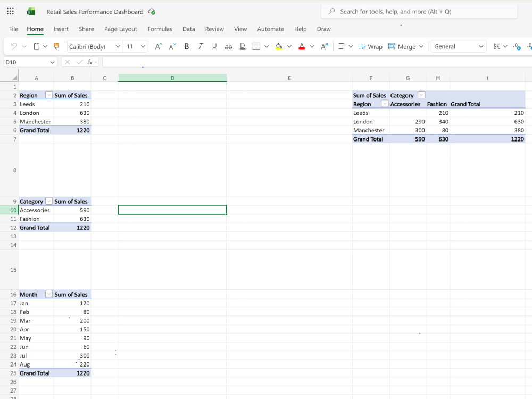Switch to the Page Layout tab
This screenshot has width=532, height=399.
[120, 29]
